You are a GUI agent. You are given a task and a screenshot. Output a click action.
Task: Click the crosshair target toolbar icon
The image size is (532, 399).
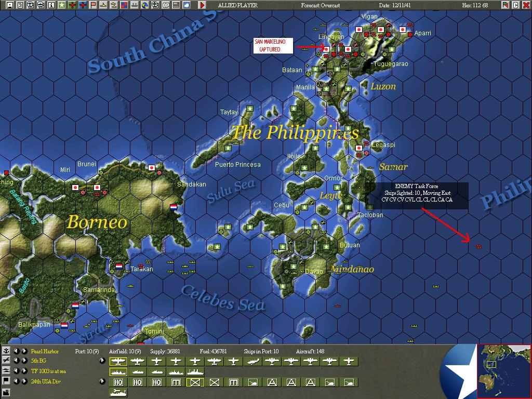(x=155, y=5)
